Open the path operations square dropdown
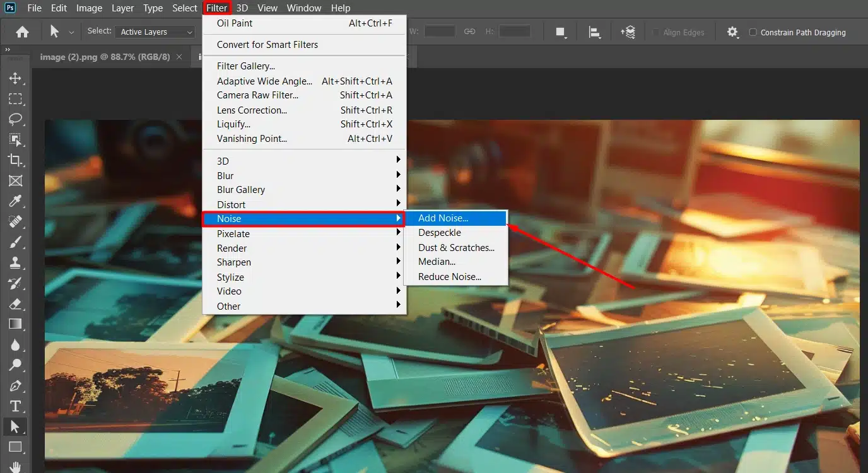Image resolution: width=868 pixels, height=473 pixels. pyautogui.click(x=560, y=32)
